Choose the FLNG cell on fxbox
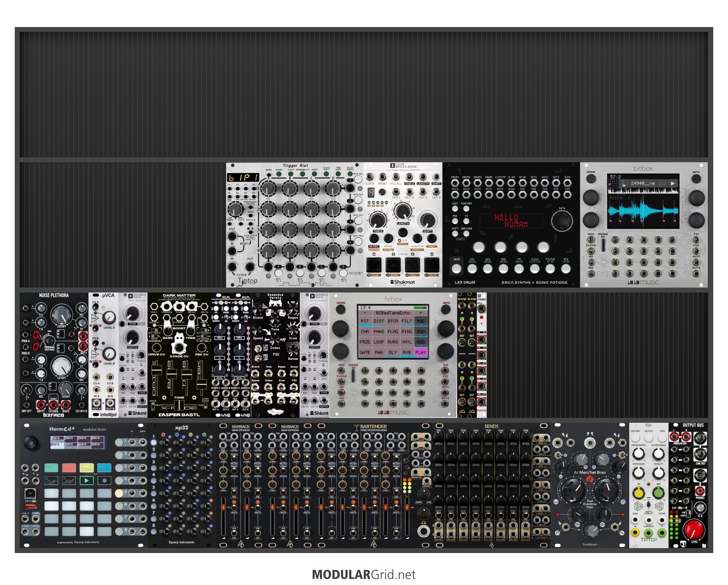 coord(393,331)
